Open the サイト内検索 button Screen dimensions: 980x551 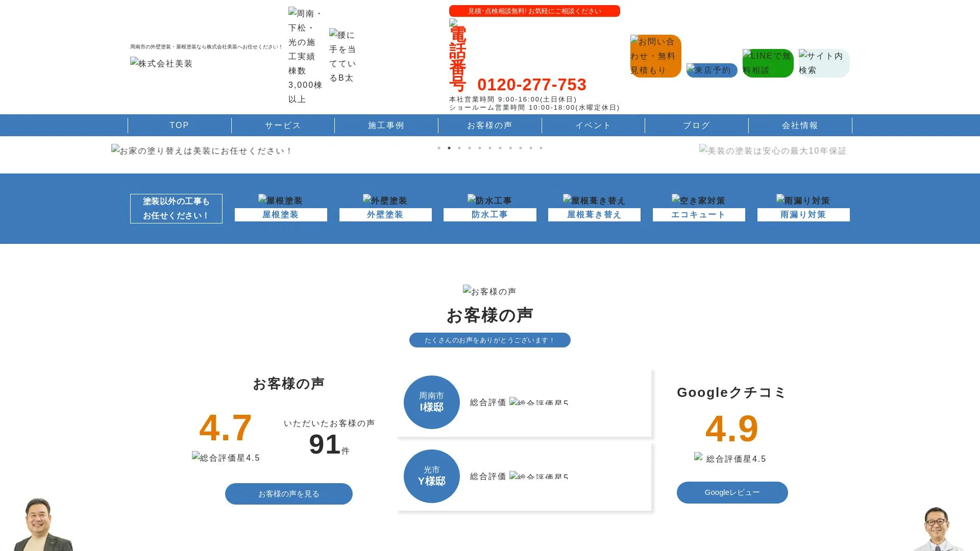(824, 63)
